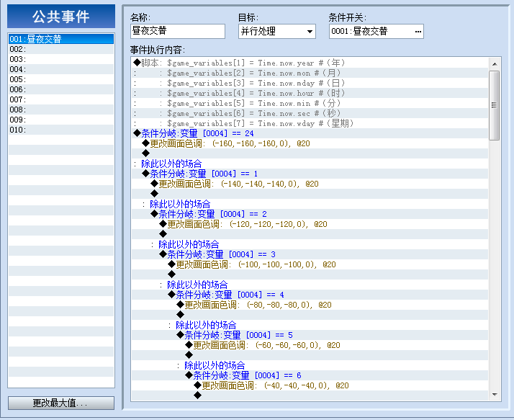Select script line Time.now.mday
This screenshot has height=420, width=514.
(310, 83)
